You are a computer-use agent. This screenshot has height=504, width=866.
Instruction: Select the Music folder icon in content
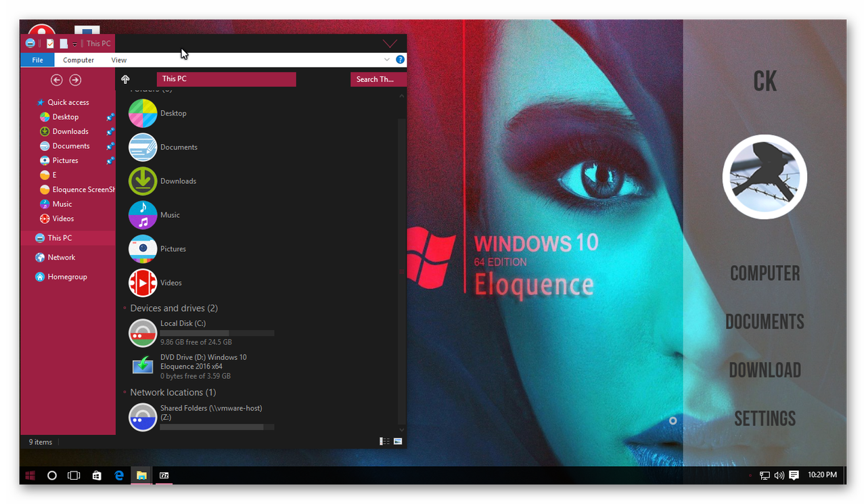click(x=143, y=214)
